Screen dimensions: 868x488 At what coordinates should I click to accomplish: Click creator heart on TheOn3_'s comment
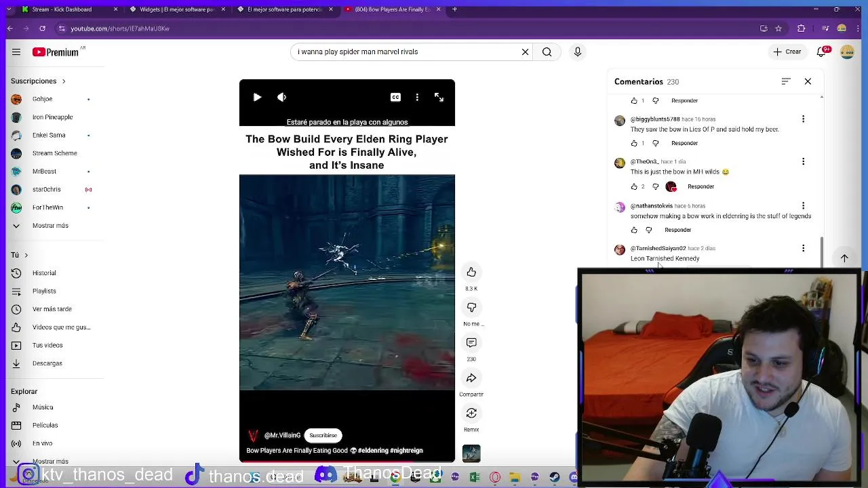[671, 186]
